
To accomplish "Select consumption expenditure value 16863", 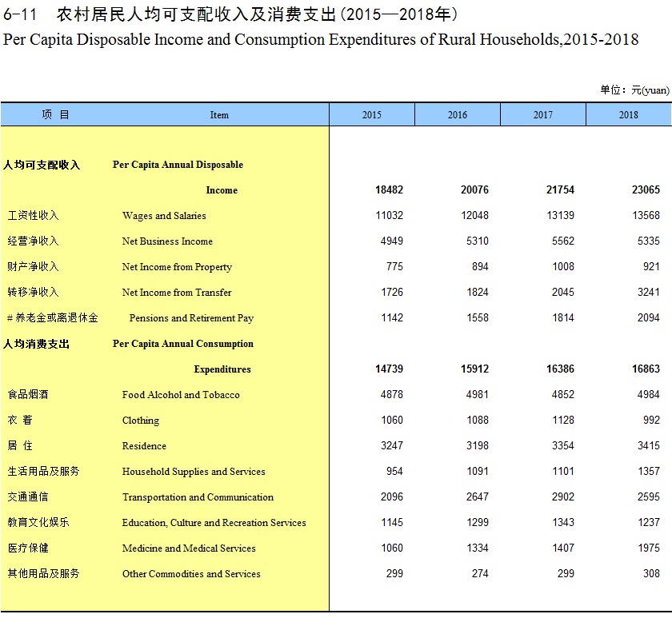I will [646, 369].
